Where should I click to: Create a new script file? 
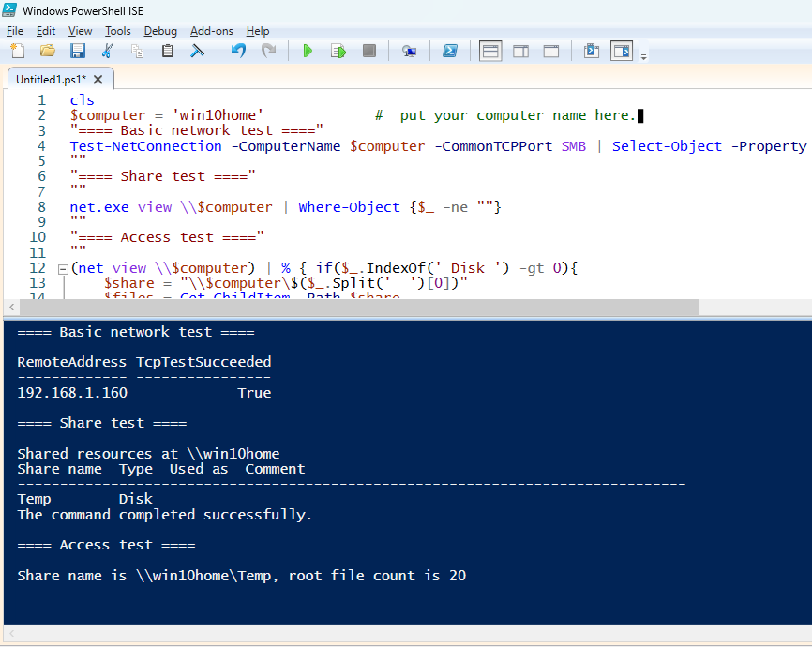click(x=18, y=51)
